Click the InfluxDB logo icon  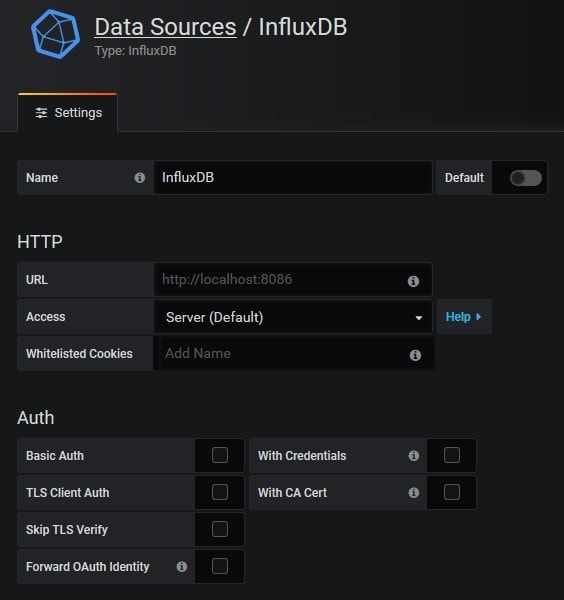tap(55, 34)
